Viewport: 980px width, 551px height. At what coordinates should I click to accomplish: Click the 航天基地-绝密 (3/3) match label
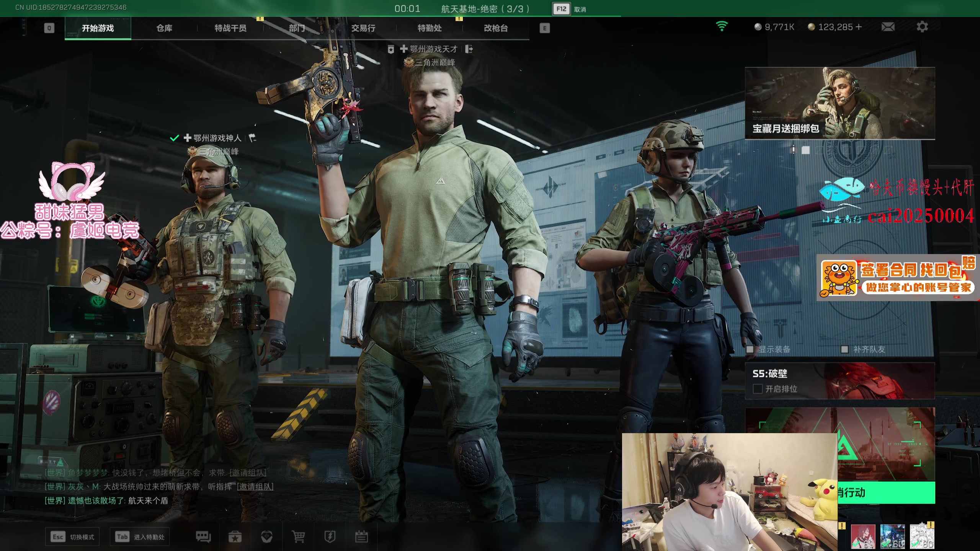click(x=485, y=9)
